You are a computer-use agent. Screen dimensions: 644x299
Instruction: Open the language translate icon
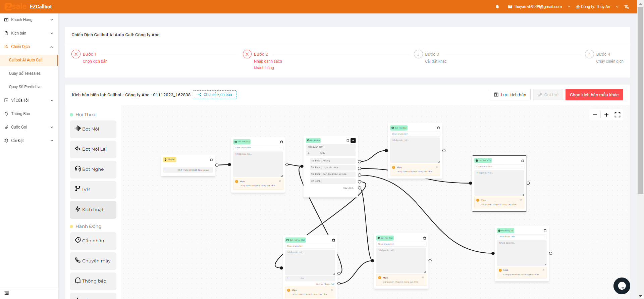coord(627,7)
